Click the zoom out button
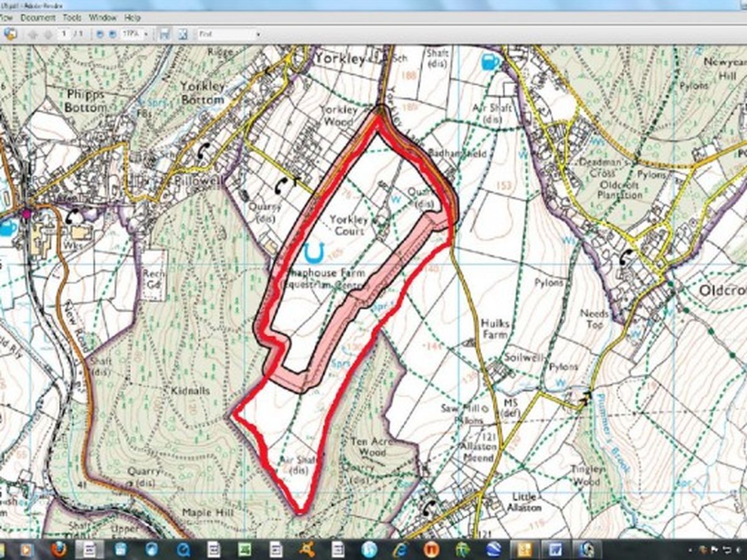Image resolution: width=747 pixels, height=560 pixels. pos(99,34)
